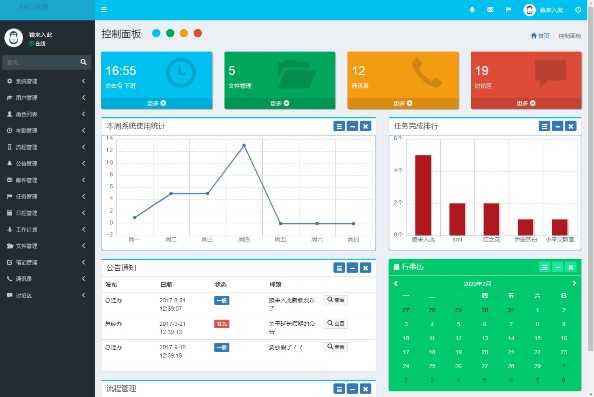This screenshot has height=397, width=594.
Task: Open the list-menu icon on the green calendar panel
Action: (x=544, y=267)
